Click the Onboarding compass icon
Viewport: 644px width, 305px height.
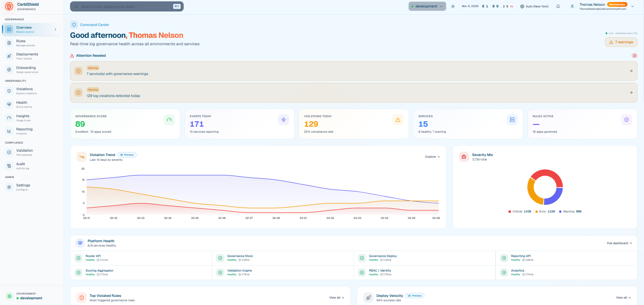point(9,70)
